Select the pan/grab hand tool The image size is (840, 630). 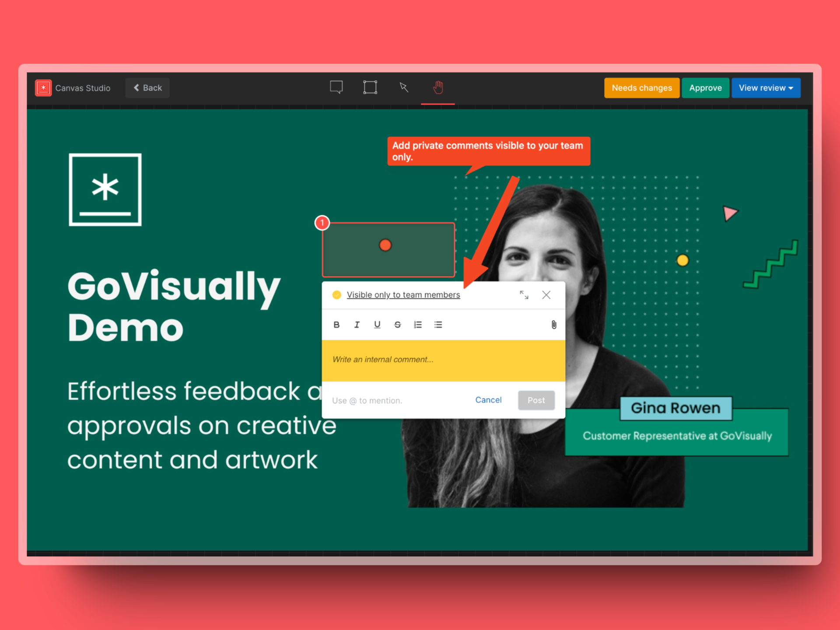pyautogui.click(x=436, y=88)
